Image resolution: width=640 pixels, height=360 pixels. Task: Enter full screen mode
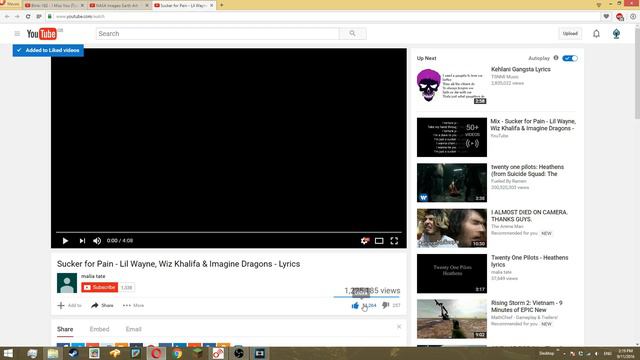[394, 241]
